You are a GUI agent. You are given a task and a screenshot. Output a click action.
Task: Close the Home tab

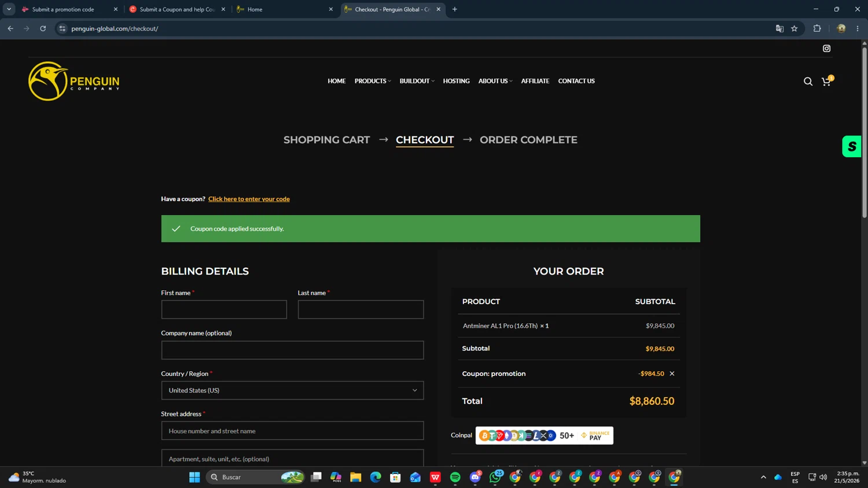pyautogui.click(x=331, y=9)
